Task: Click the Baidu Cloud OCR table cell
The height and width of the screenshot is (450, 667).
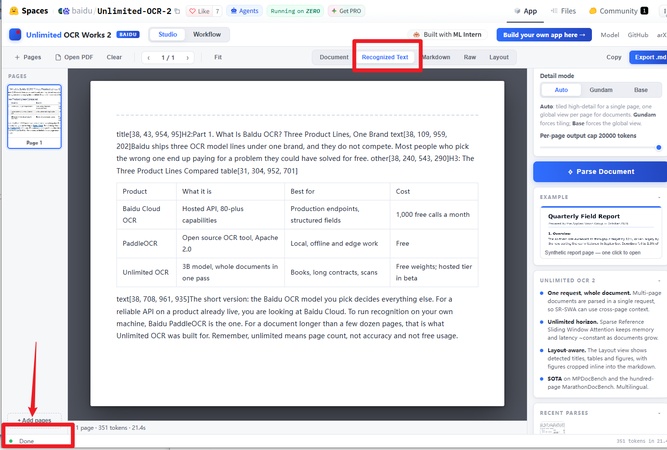Action: pyautogui.click(x=146, y=214)
